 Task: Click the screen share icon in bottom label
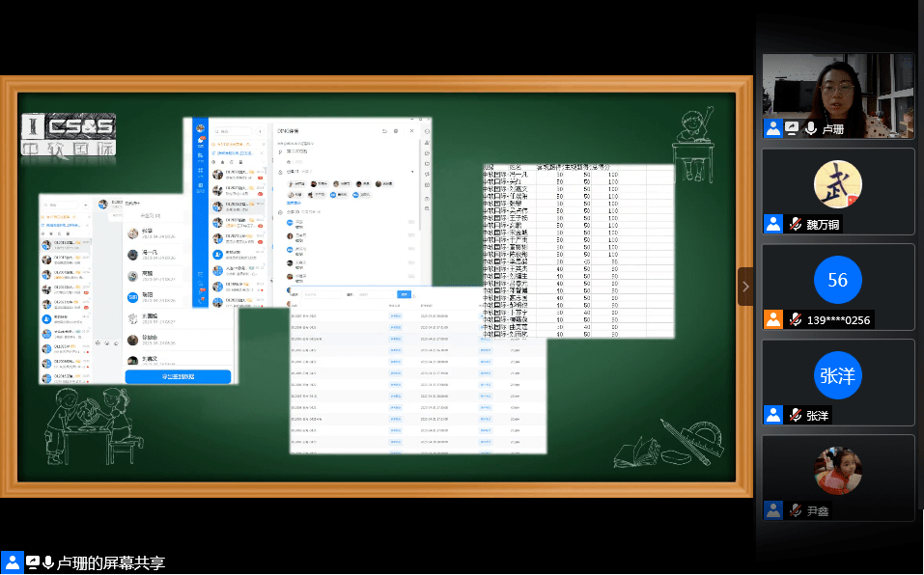(33, 562)
